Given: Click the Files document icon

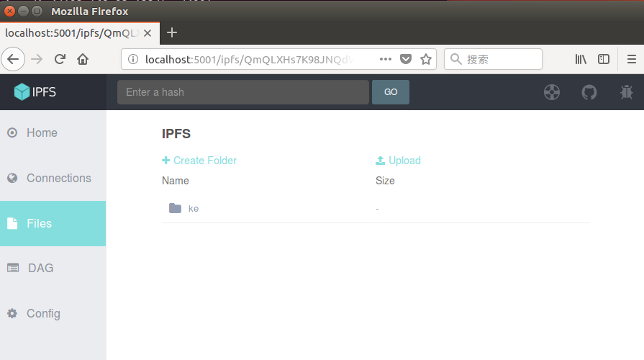Looking at the screenshot, I should [x=12, y=223].
